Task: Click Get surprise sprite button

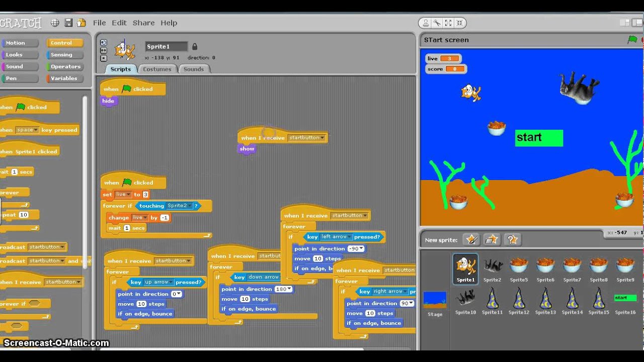Action: (x=512, y=239)
